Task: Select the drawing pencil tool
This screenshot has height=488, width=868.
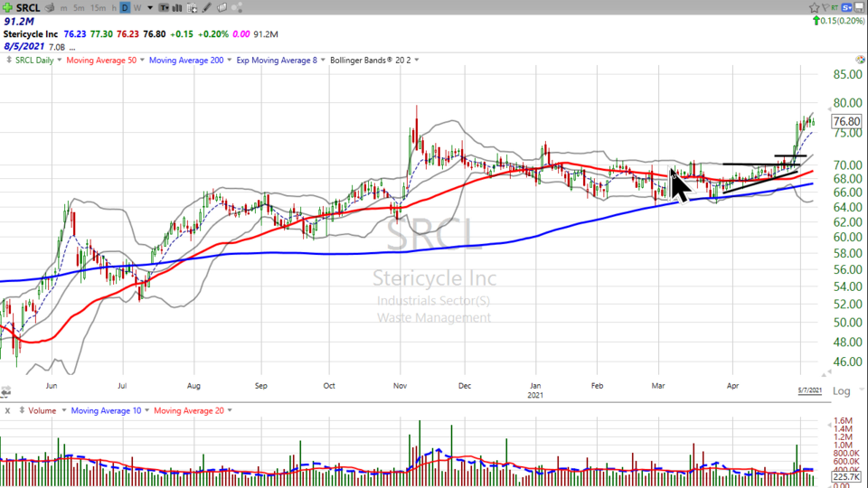Action: pos(206,7)
